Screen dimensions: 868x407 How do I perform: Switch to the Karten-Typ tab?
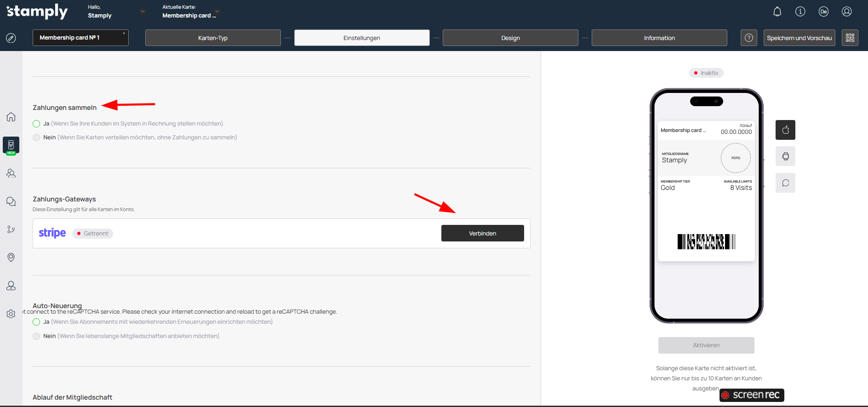[x=213, y=38]
